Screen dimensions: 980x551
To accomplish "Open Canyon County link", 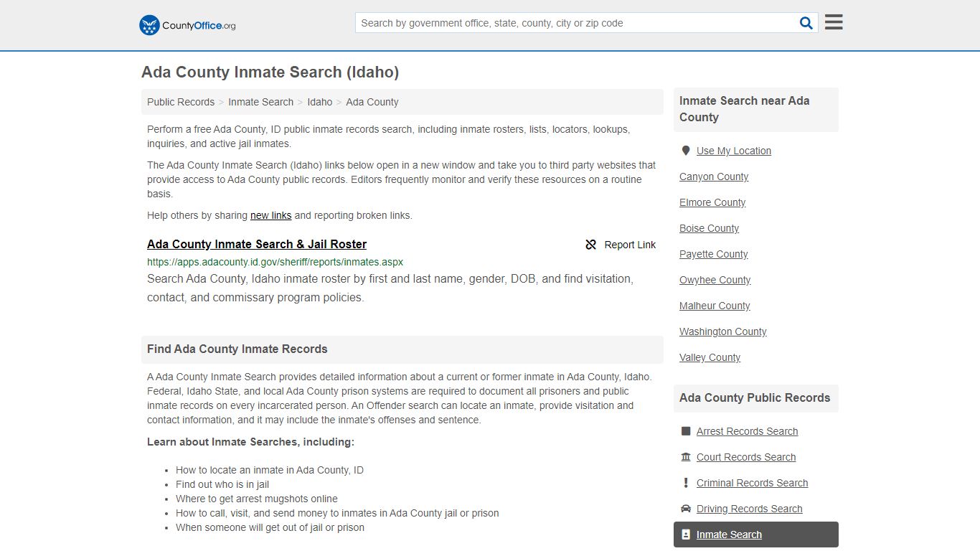I will tap(714, 176).
